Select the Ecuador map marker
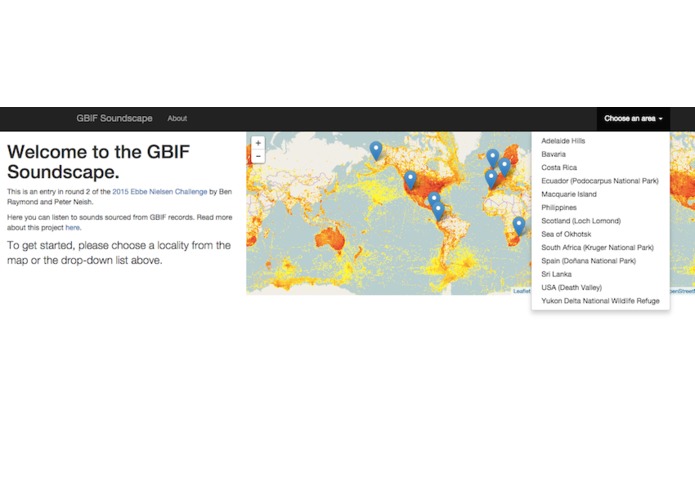The height and width of the screenshot is (494, 695). (x=438, y=211)
